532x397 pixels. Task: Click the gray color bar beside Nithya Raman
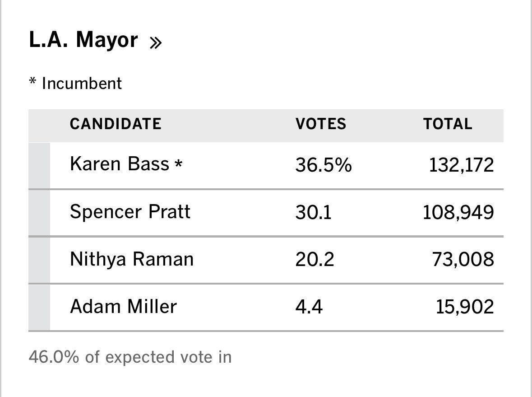click(39, 260)
